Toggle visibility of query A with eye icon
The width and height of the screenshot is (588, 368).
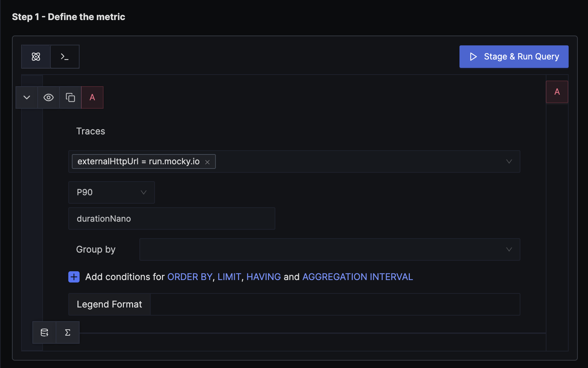(49, 97)
